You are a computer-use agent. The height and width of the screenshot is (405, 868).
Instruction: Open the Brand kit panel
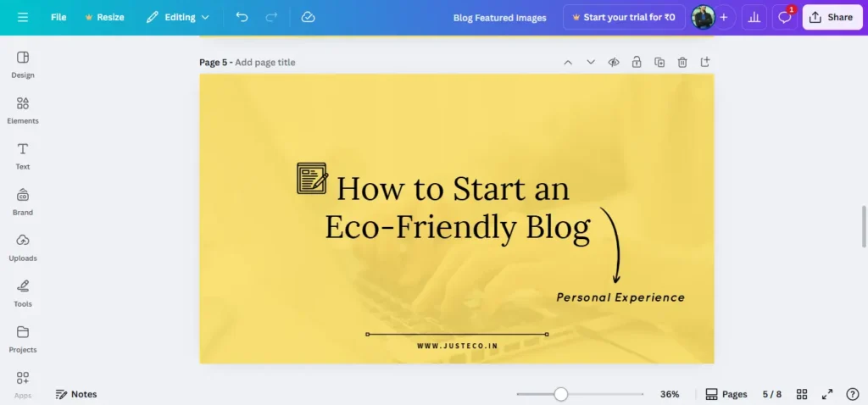pos(23,201)
